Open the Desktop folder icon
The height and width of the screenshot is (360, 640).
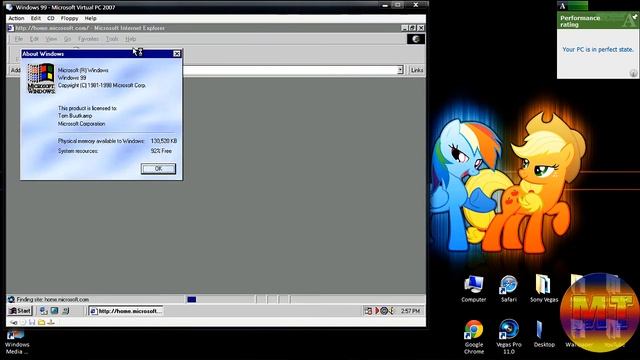(x=544, y=334)
